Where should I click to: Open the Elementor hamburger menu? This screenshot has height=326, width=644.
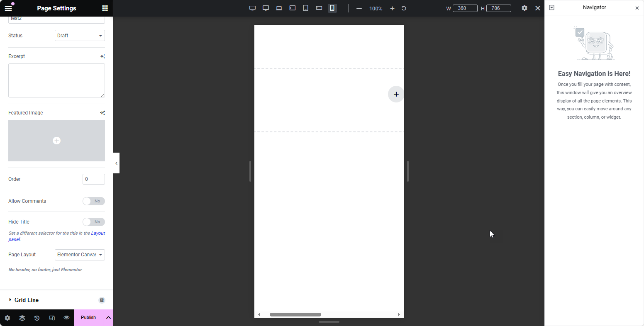(x=8, y=8)
